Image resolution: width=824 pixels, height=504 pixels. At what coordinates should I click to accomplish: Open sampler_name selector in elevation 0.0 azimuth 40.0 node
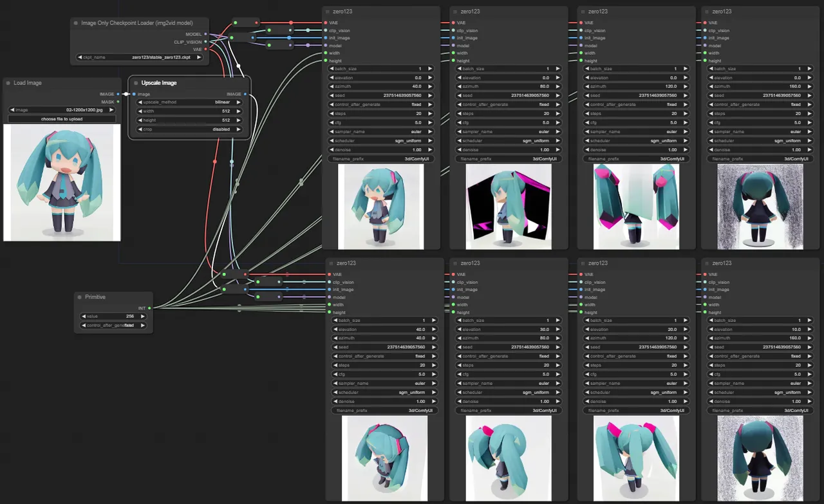[x=381, y=132]
